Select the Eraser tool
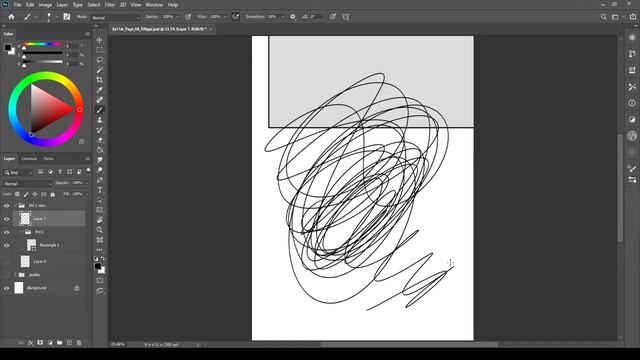 click(100, 140)
